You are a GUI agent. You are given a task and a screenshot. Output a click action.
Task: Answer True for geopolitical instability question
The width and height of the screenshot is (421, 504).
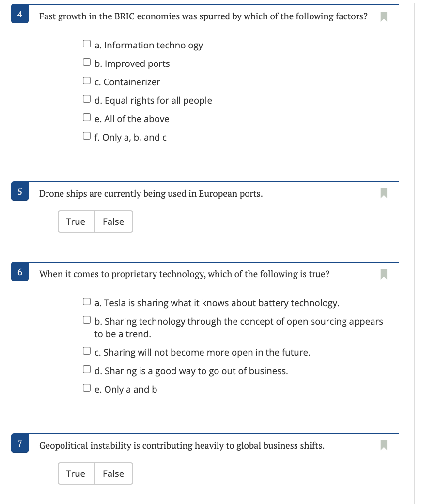point(76,473)
